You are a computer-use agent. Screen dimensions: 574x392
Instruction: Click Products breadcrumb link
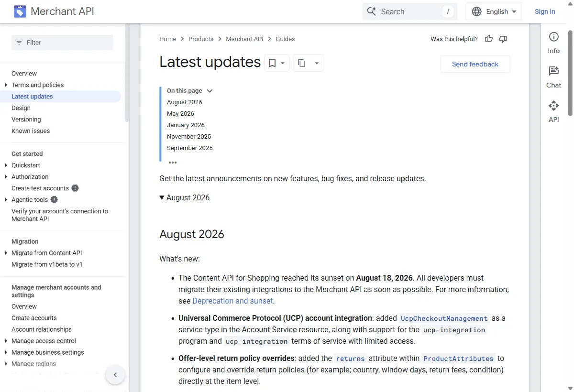201,39
